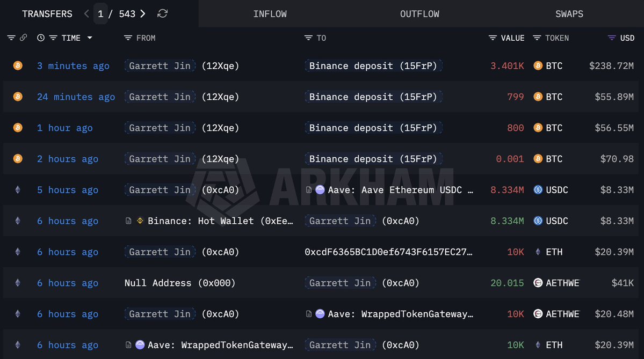Viewport: 644px width, 359px height.
Task: Open the '3 minutes ago' transaction link
Action: 73,66
